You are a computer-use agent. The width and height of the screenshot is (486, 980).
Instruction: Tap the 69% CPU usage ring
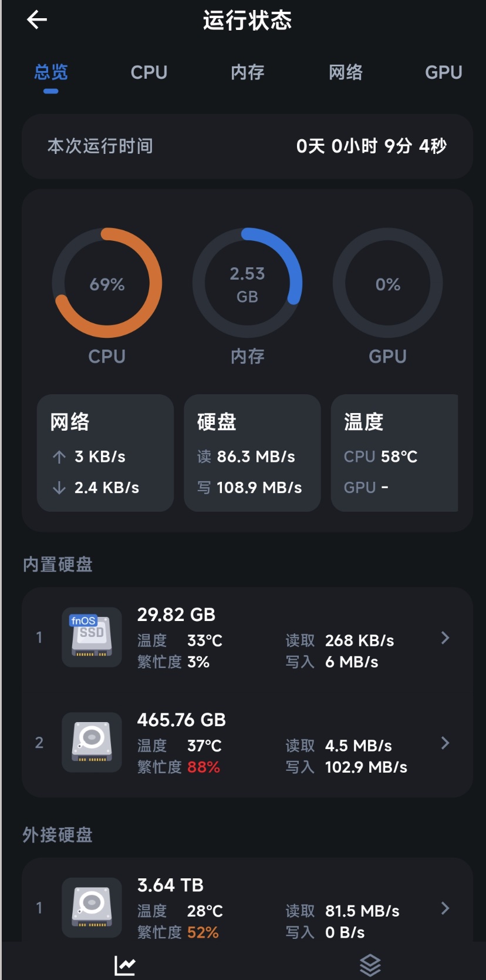pos(107,283)
